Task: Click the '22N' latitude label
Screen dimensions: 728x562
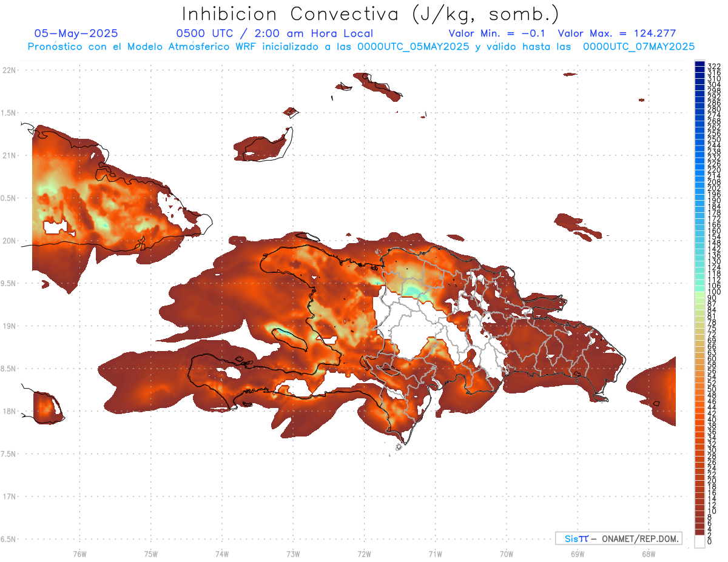Action: pos(8,70)
